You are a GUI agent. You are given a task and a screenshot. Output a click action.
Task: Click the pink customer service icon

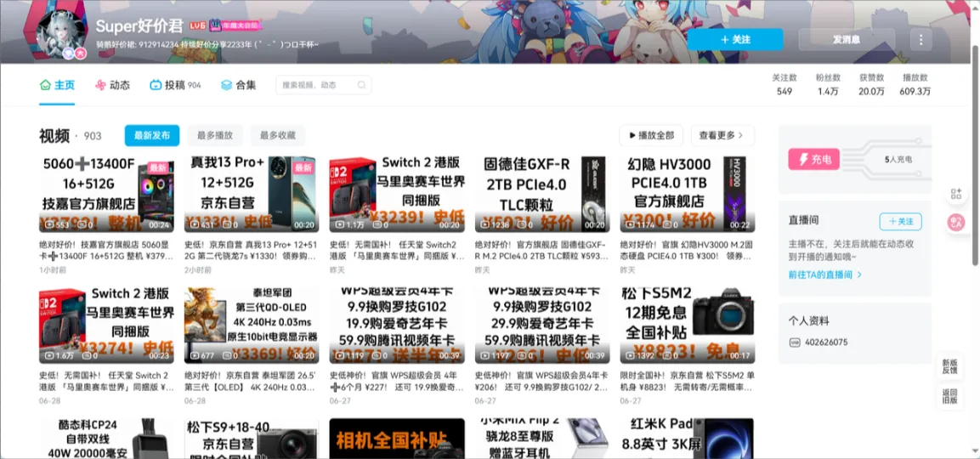[955, 222]
